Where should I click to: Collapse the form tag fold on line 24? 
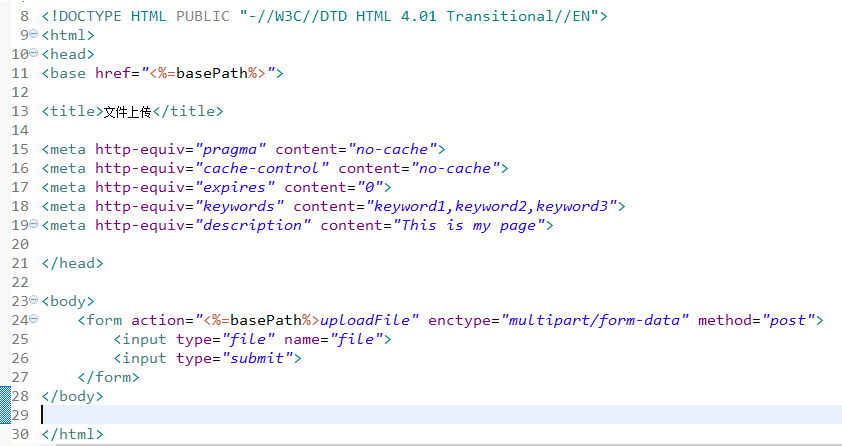tap(34, 319)
